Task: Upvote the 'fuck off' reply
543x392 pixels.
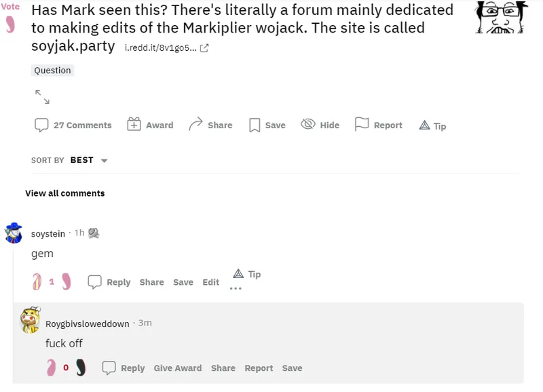Action: (52, 368)
